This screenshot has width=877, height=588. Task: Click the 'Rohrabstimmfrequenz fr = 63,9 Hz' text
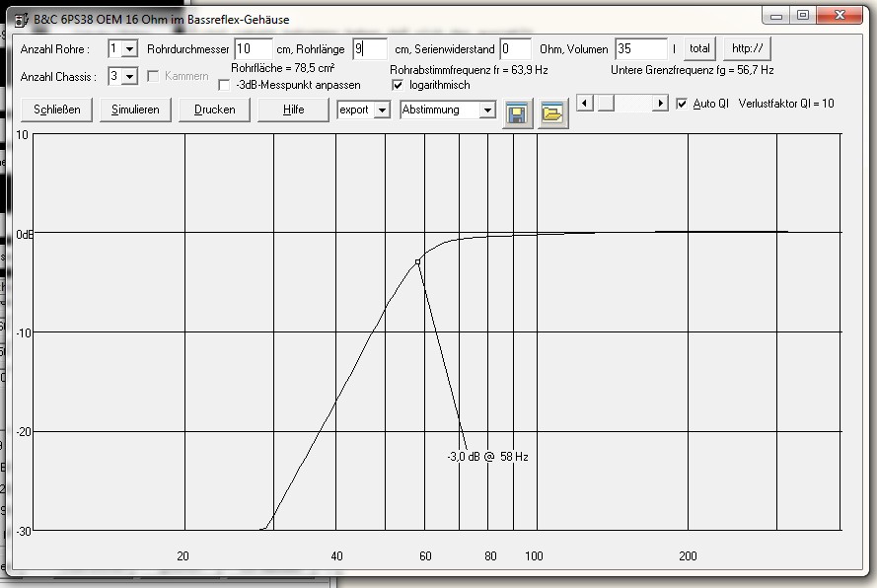tap(469, 70)
